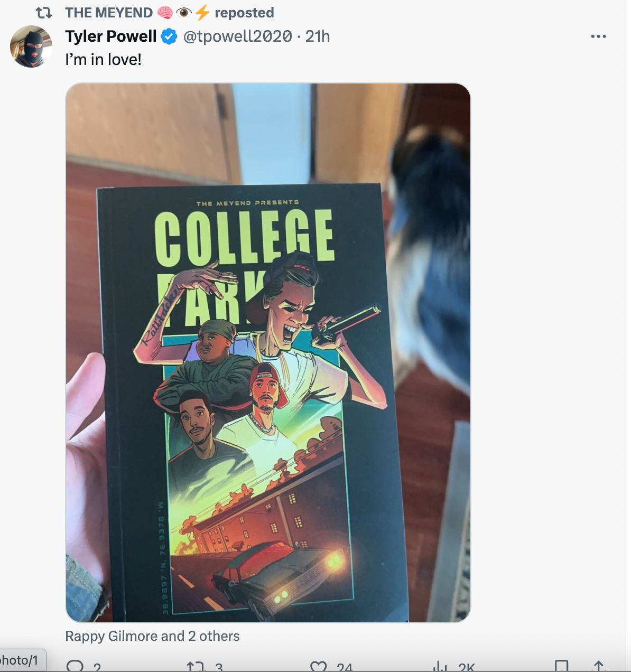Click the "I'm in love!" post text
This screenshot has height=672, width=631.
point(103,60)
